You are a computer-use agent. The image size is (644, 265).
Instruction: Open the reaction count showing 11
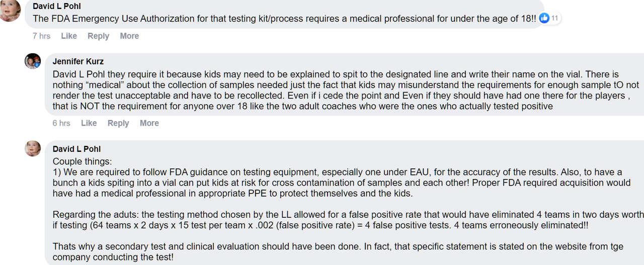click(555, 18)
